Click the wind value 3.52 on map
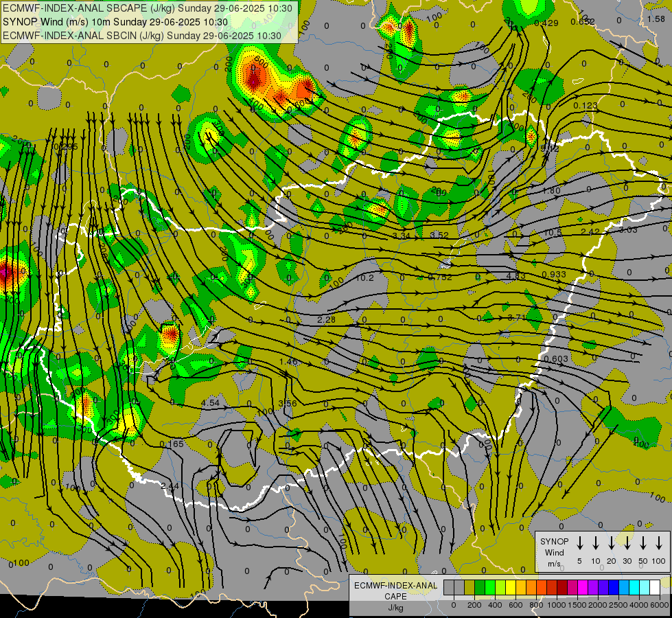The width and height of the screenshot is (672, 618). (439, 235)
